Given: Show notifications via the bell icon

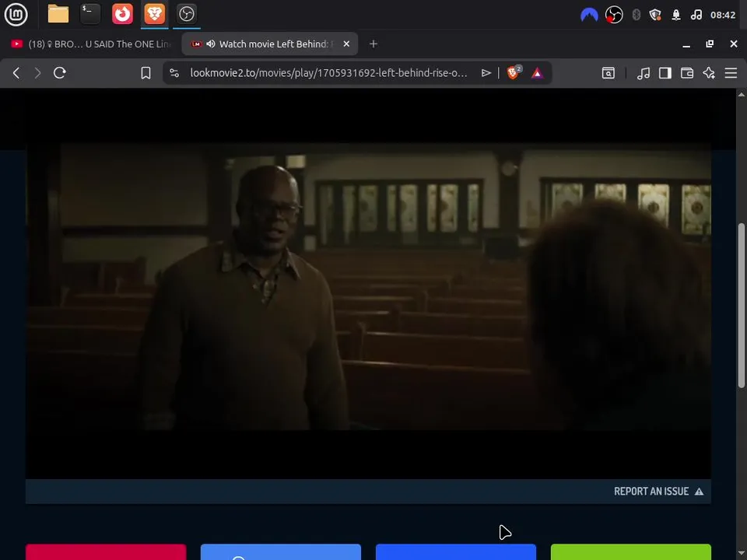Looking at the screenshot, I should (676, 15).
